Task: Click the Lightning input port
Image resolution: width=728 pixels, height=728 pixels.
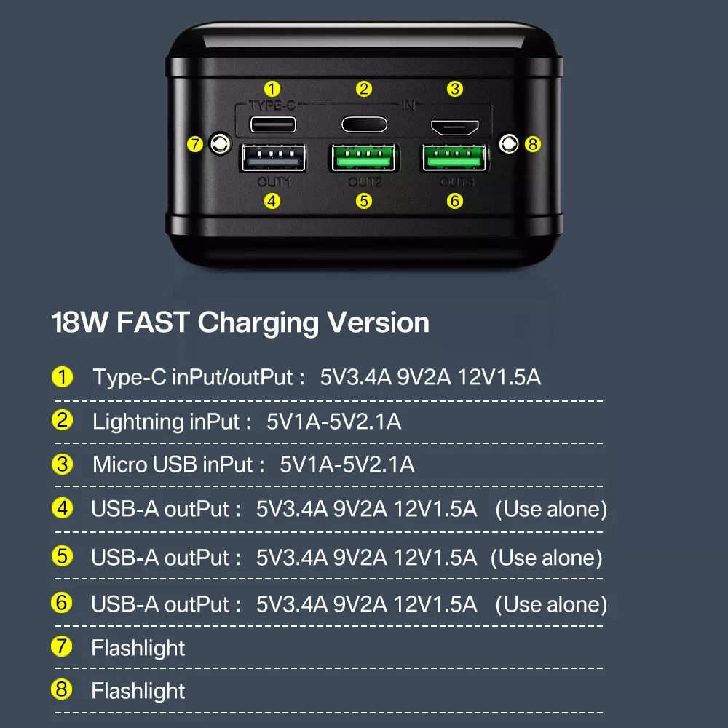Action: (364, 124)
